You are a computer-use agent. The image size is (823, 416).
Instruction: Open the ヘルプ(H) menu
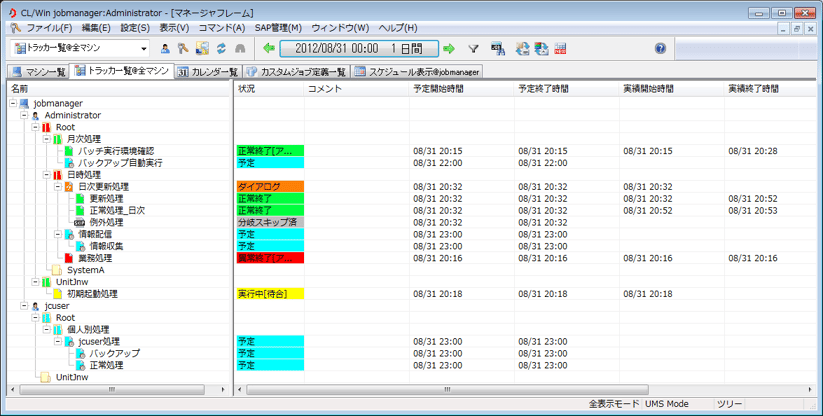398,28
